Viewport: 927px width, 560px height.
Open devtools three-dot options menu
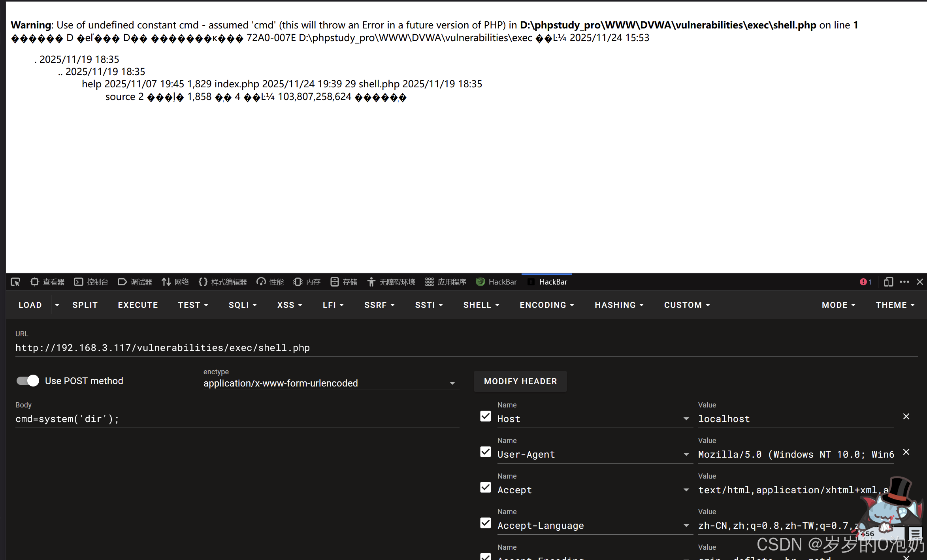pyautogui.click(x=904, y=282)
